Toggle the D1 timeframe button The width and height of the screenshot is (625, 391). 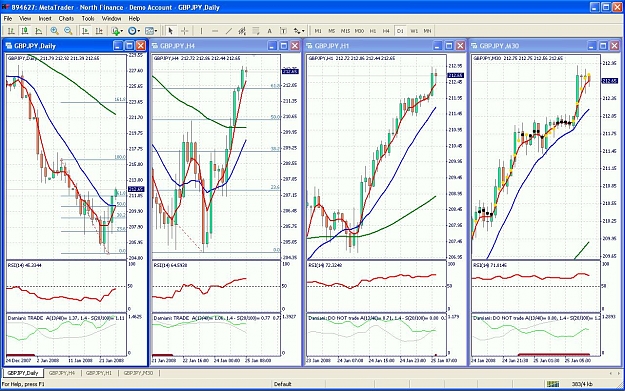coord(400,31)
